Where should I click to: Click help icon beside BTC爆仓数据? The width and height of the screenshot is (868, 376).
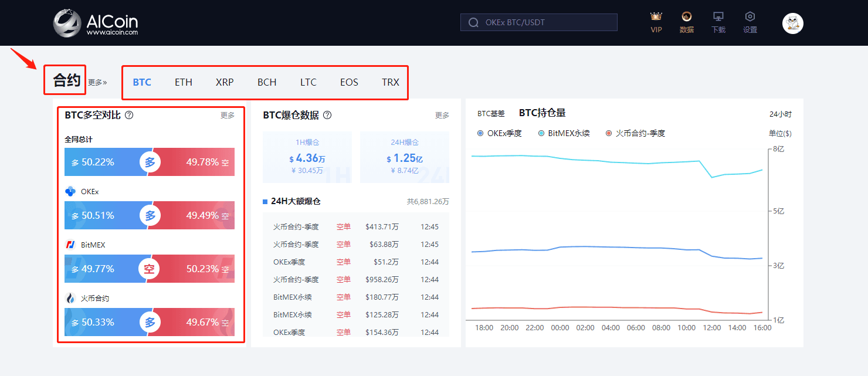(x=327, y=115)
